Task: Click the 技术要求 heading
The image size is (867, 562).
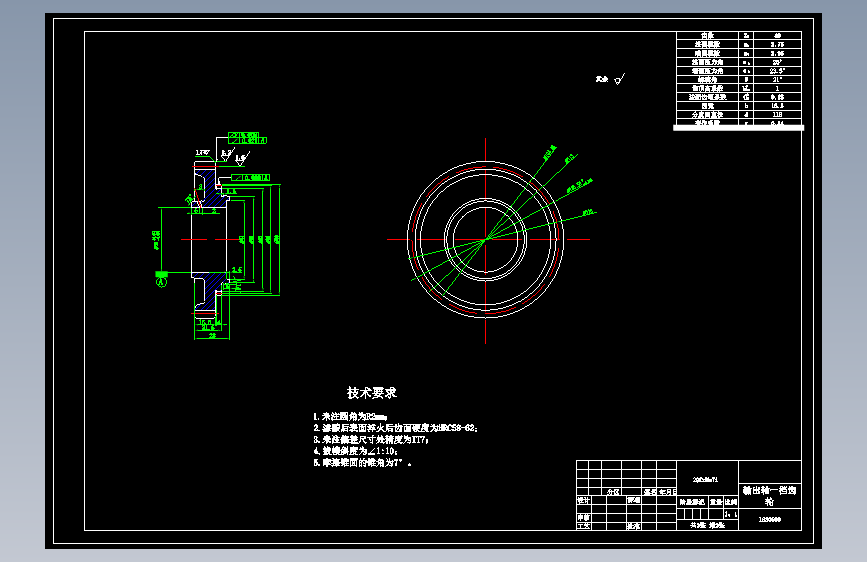Action: (x=372, y=393)
